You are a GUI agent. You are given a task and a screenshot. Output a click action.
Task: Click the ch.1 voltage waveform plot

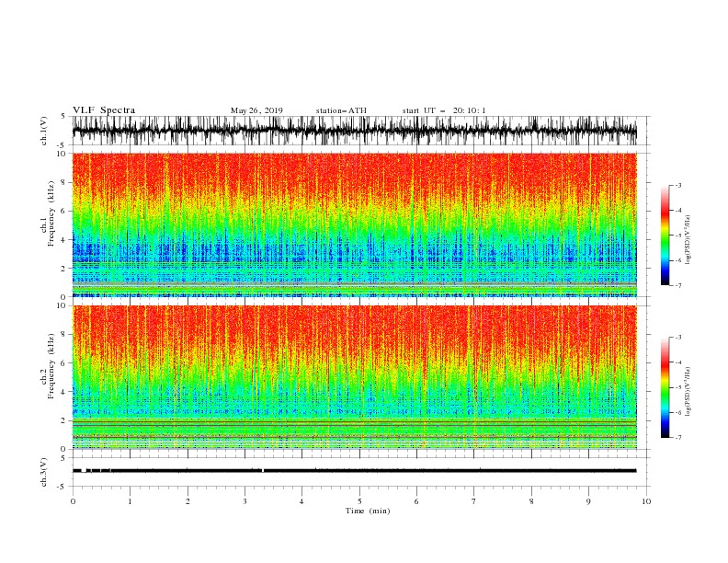click(355, 131)
